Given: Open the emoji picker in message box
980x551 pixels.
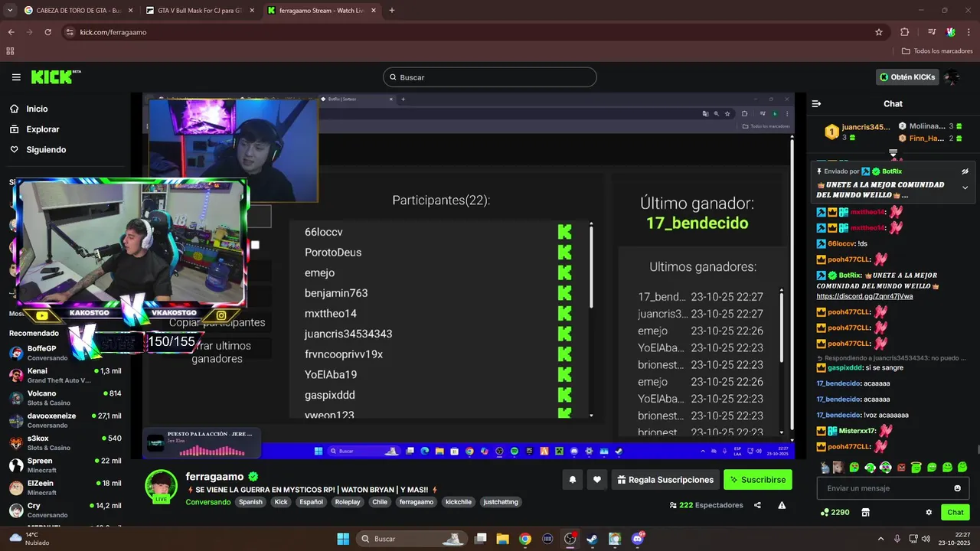Looking at the screenshot, I should click(x=957, y=488).
